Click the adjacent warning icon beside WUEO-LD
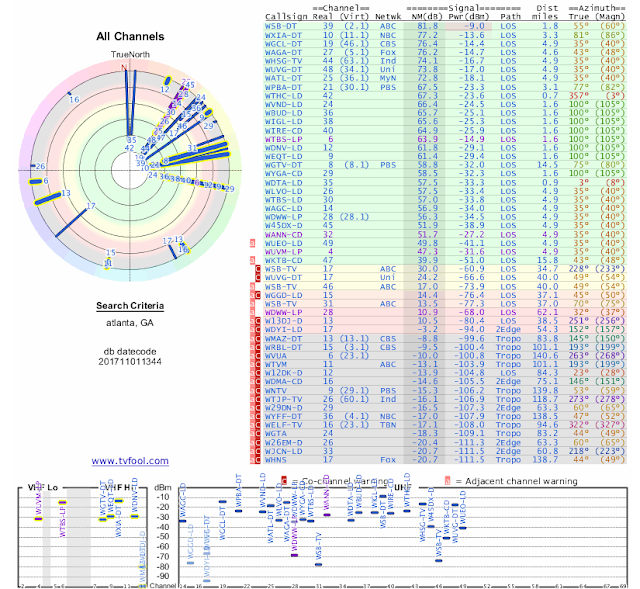Screen dimensions: 640x589 point(252,243)
